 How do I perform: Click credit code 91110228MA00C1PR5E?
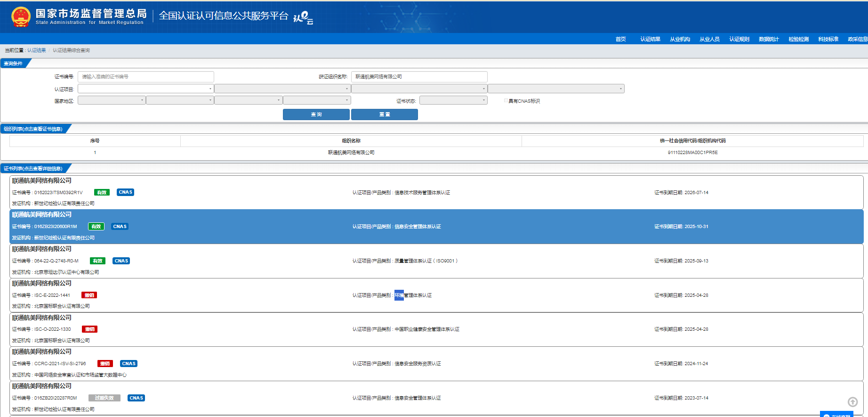coord(692,153)
